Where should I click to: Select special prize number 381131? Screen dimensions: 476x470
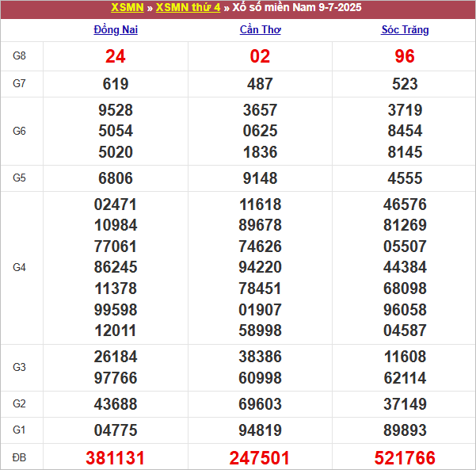coord(115,458)
